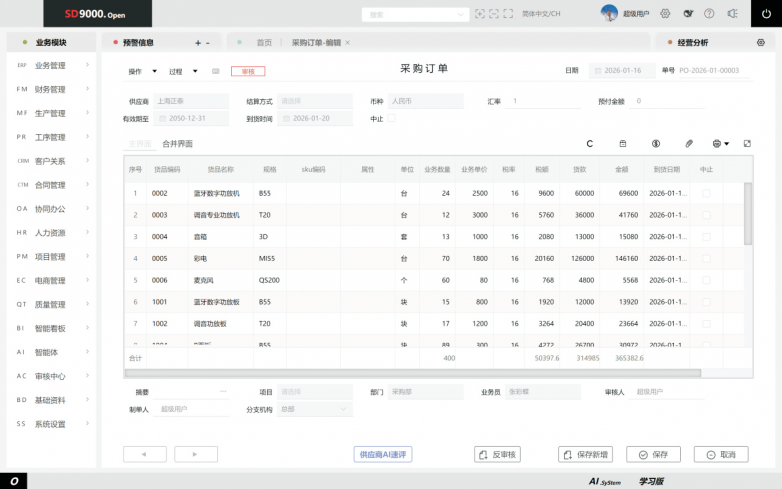Toggle the 中止 checkbox in order header
782x489 pixels.
(x=392, y=118)
